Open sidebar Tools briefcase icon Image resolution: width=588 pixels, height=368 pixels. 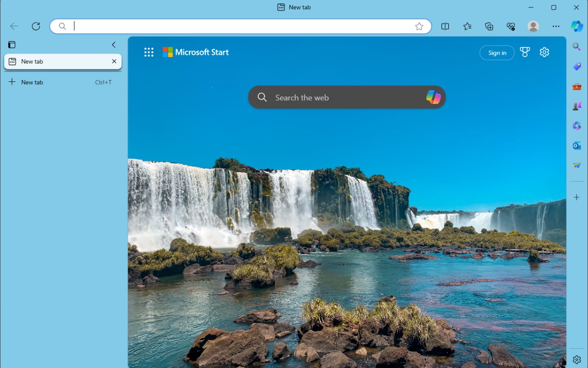[x=577, y=86]
